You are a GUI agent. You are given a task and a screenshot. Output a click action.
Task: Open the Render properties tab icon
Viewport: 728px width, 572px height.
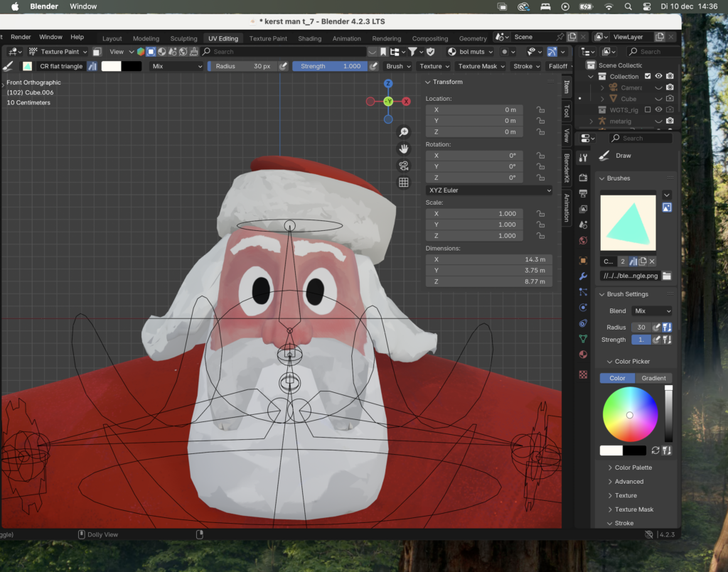(583, 178)
